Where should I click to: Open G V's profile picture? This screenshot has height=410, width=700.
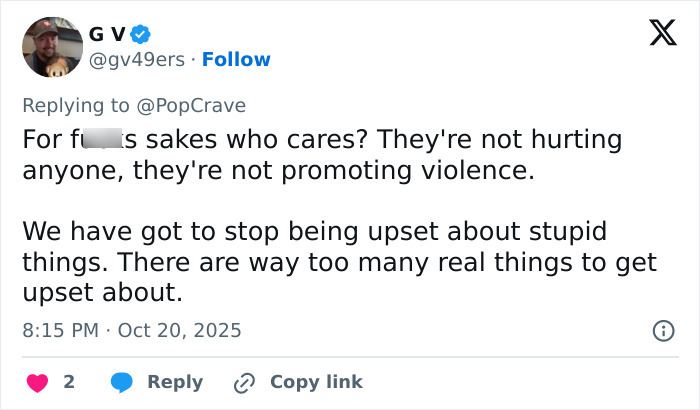point(52,47)
